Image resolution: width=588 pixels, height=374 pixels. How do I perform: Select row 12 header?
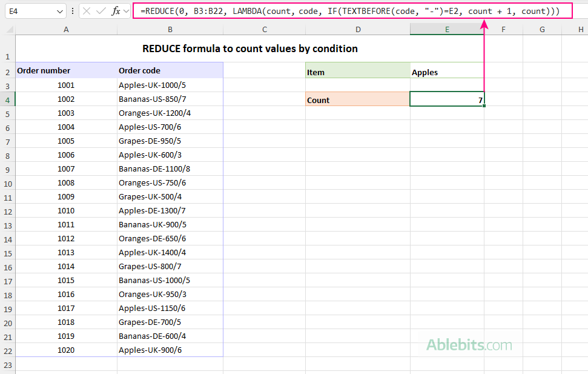(x=7, y=212)
